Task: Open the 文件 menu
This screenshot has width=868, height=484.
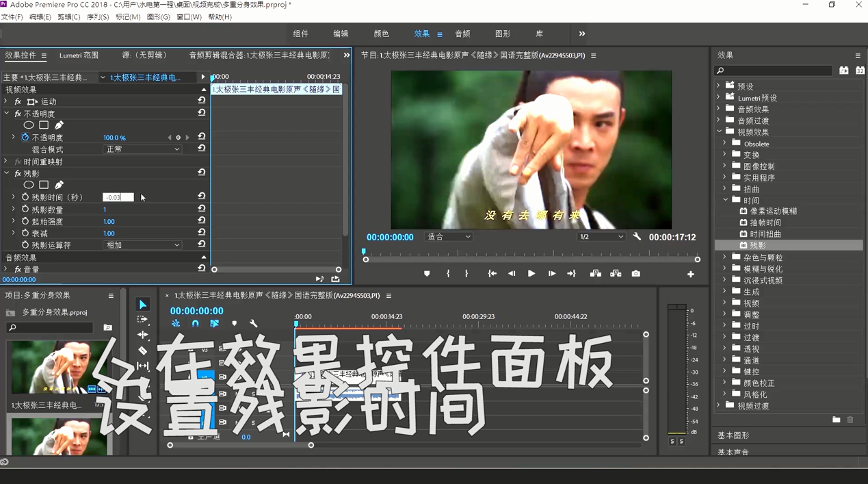Action: (x=12, y=17)
